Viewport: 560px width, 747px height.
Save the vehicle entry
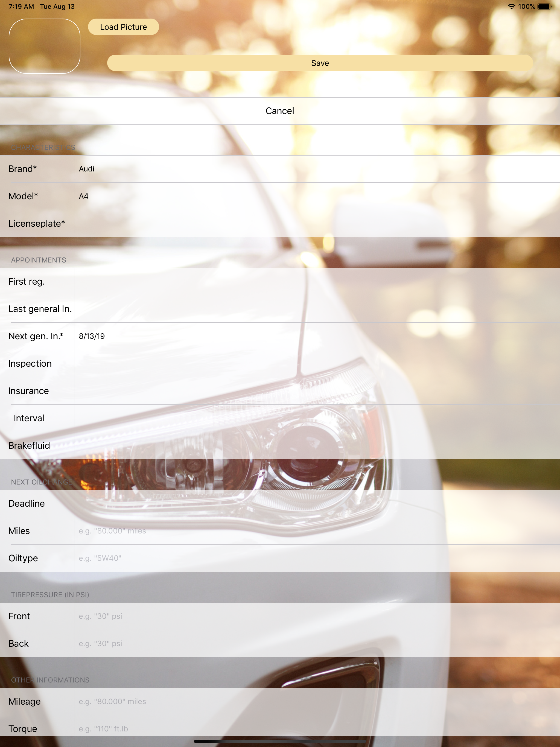tap(320, 63)
